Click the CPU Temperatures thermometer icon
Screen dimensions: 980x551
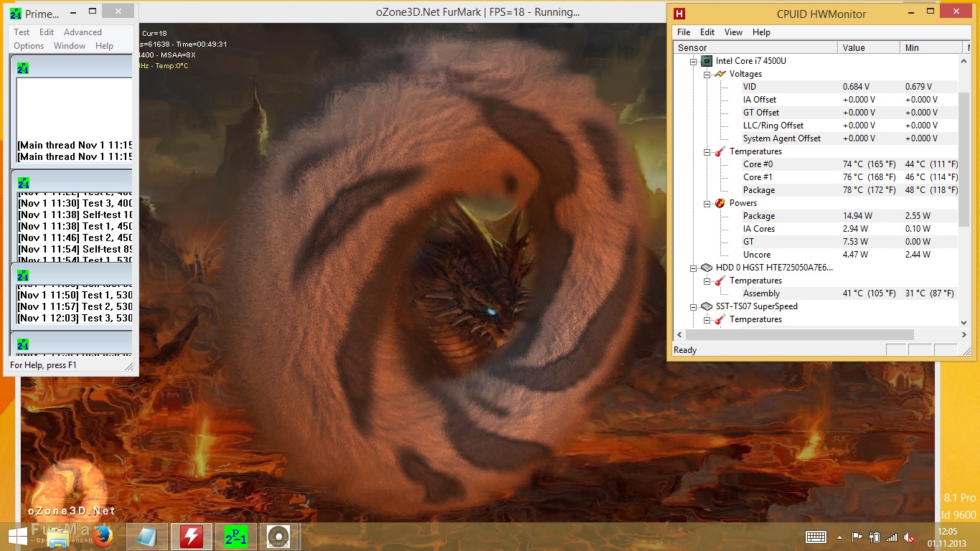click(720, 151)
